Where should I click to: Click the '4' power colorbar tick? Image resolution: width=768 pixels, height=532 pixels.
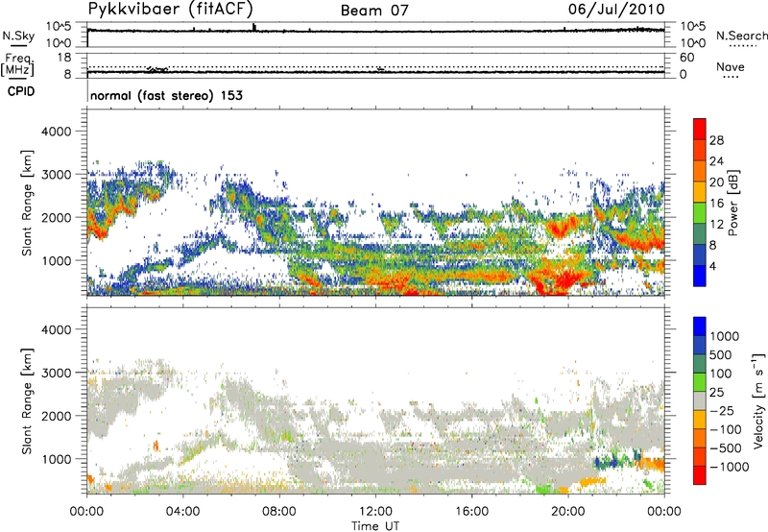[712, 266]
